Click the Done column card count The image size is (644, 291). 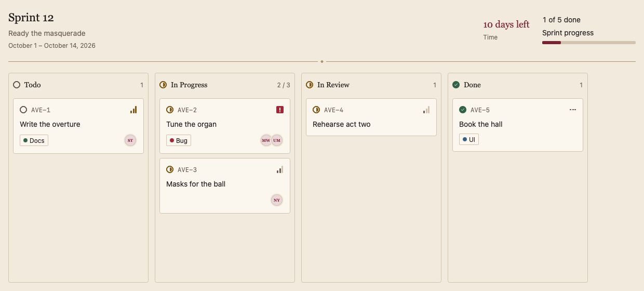pyautogui.click(x=581, y=85)
